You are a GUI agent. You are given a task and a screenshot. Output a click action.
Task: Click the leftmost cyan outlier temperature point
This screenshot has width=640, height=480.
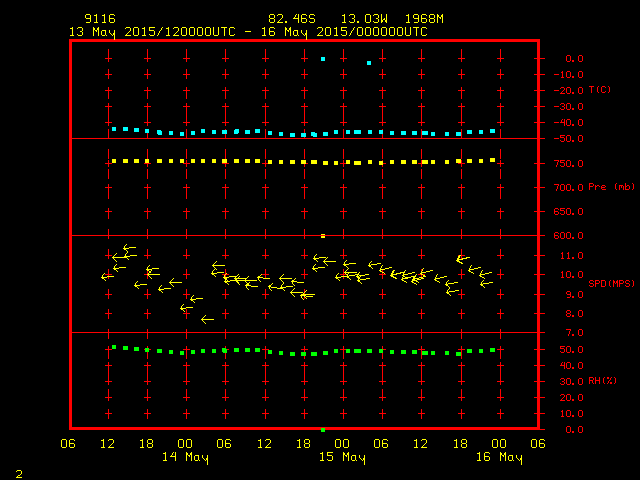(323, 59)
